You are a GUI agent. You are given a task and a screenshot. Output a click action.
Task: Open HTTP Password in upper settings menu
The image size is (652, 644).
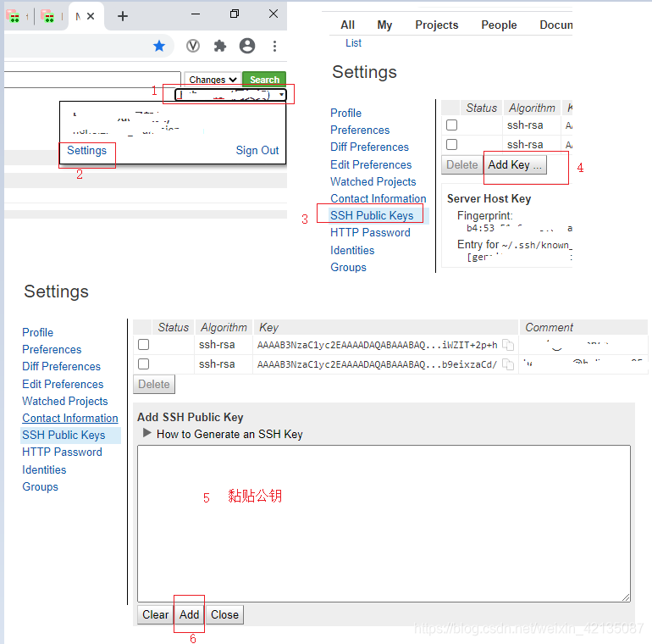coord(370,232)
